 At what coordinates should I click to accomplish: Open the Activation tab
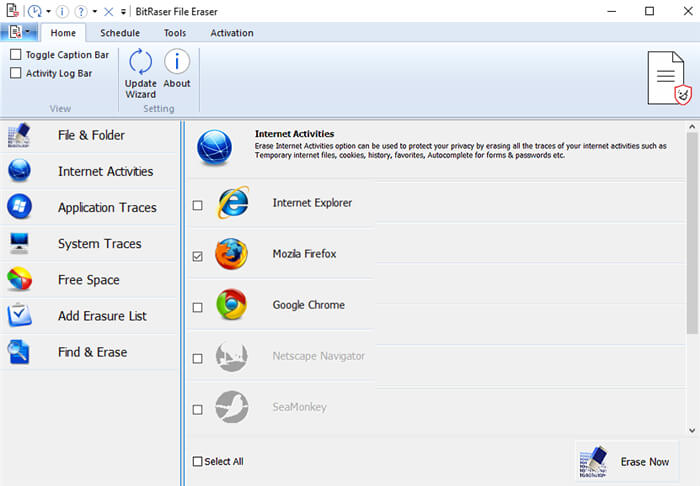(232, 33)
